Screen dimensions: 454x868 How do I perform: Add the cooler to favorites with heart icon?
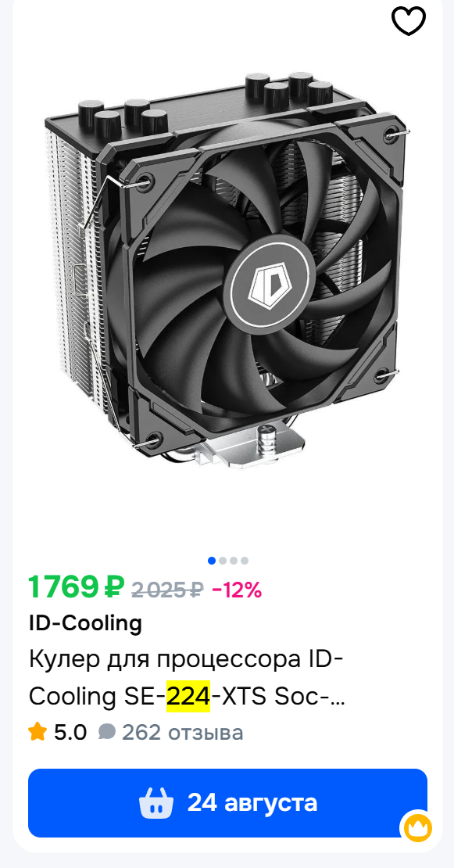point(409,21)
